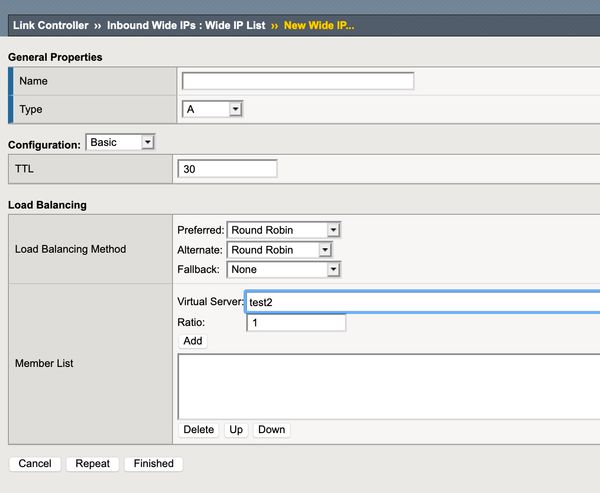The width and height of the screenshot is (600, 493).
Task: Click the Name input field
Action: pos(297,81)
